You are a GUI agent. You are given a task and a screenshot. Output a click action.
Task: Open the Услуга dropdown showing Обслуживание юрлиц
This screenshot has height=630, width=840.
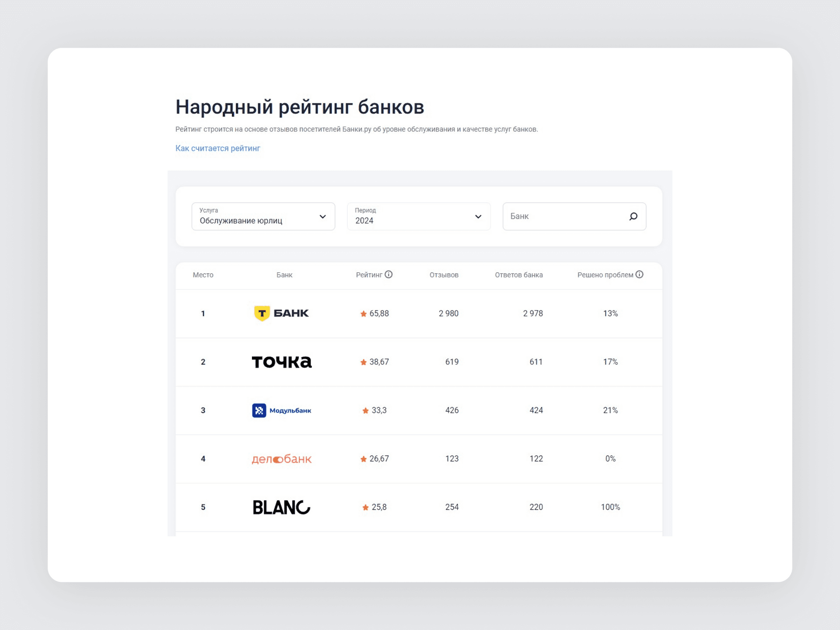pos(263,216)
